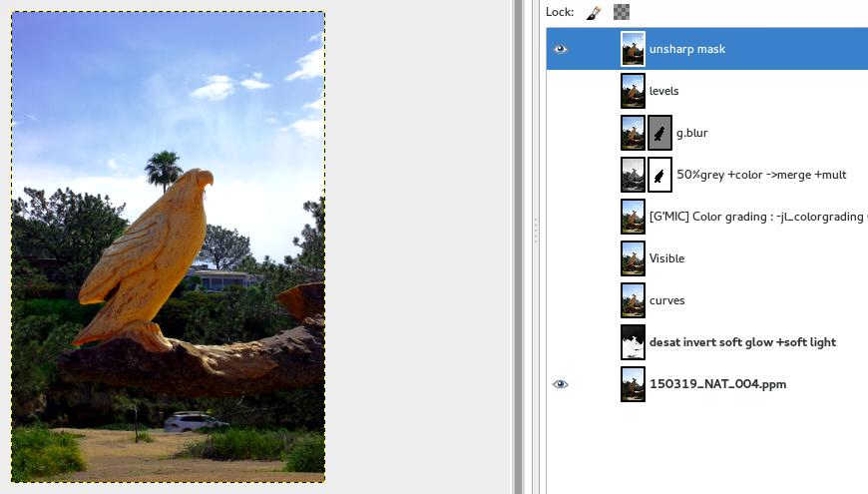Click the panel divider drag handle

point(536,232)
